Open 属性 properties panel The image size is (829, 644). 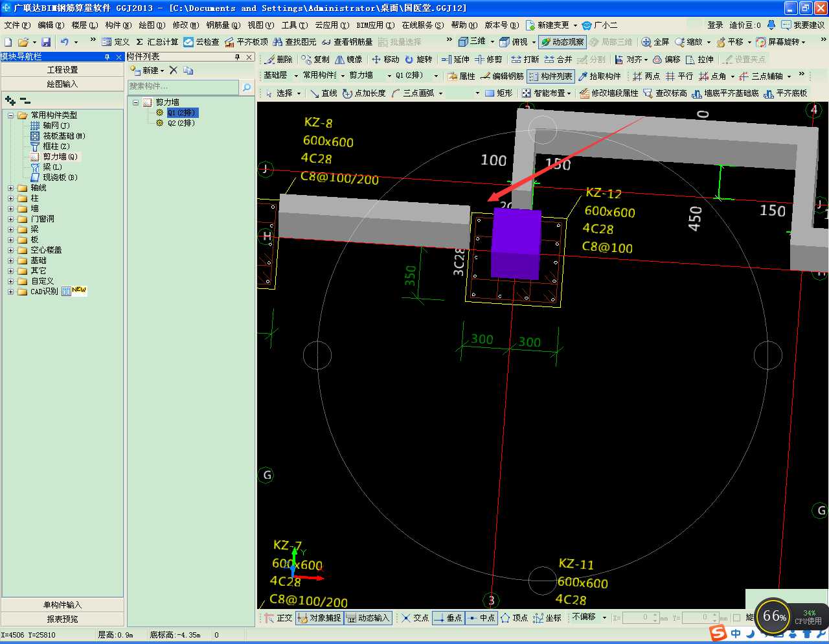click(x=461, y=76)
